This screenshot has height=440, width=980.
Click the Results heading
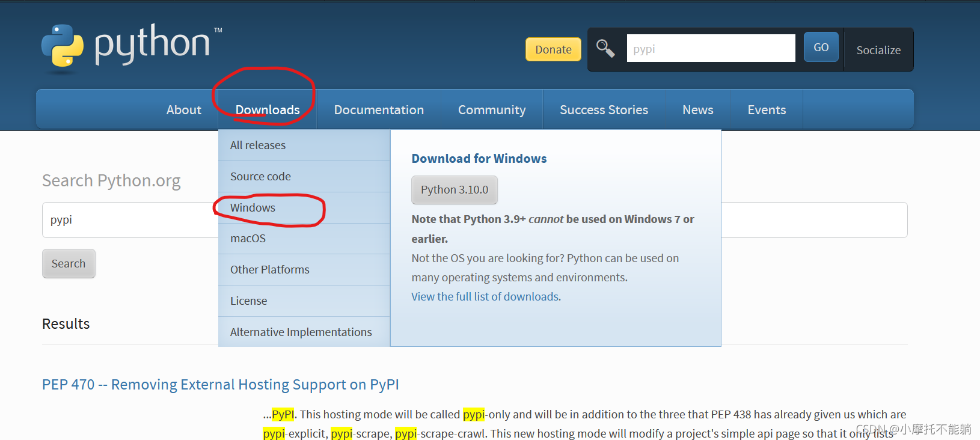point(66,324)
